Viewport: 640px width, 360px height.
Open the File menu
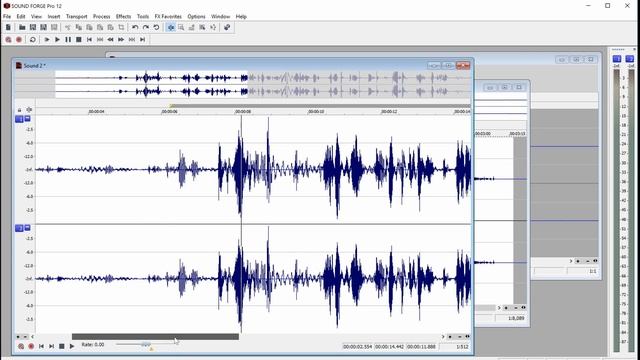pos(7,16)
